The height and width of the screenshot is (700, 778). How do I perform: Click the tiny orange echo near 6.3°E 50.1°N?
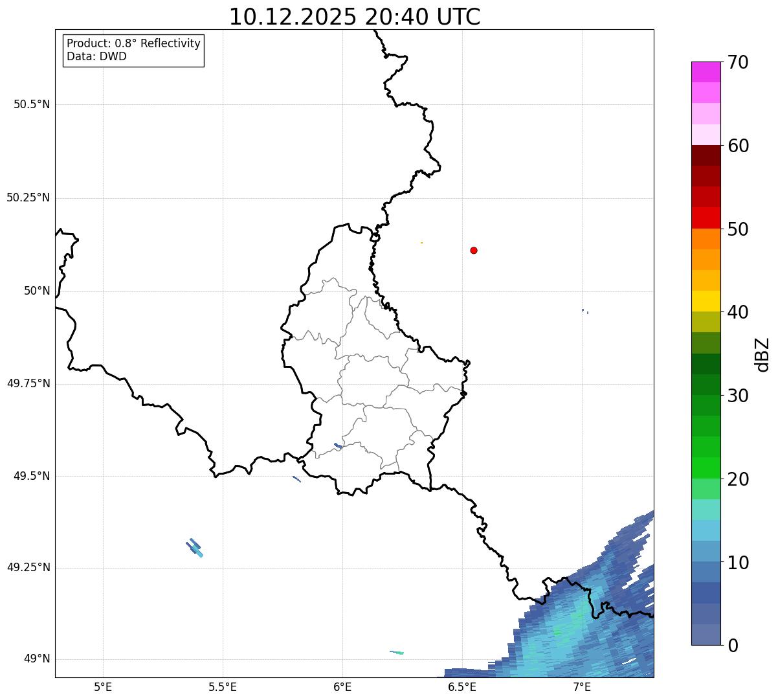click(421, 243)
